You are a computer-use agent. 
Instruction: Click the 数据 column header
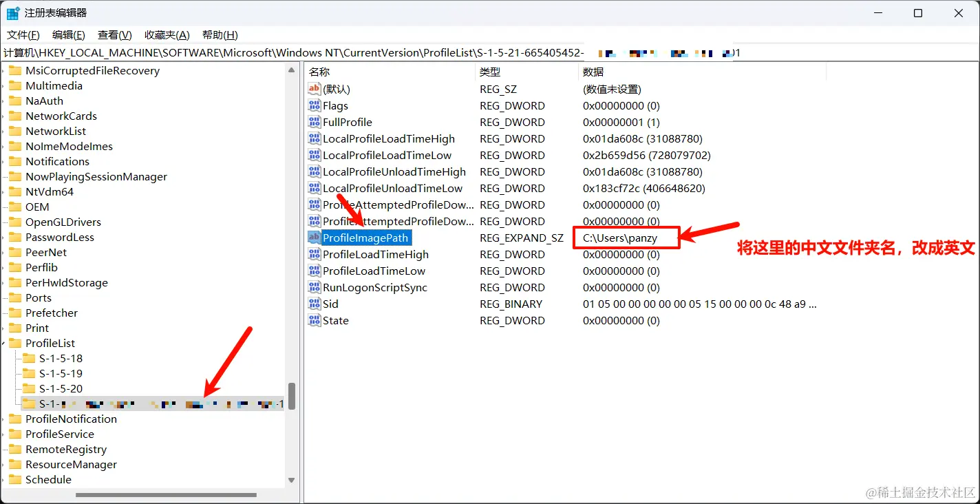[702, 72]
